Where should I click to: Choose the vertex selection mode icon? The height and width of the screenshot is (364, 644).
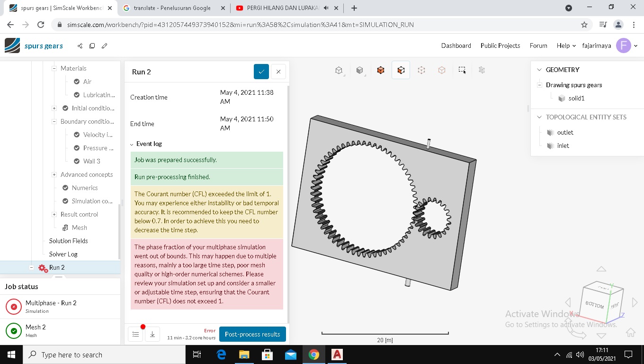[421, 70]
